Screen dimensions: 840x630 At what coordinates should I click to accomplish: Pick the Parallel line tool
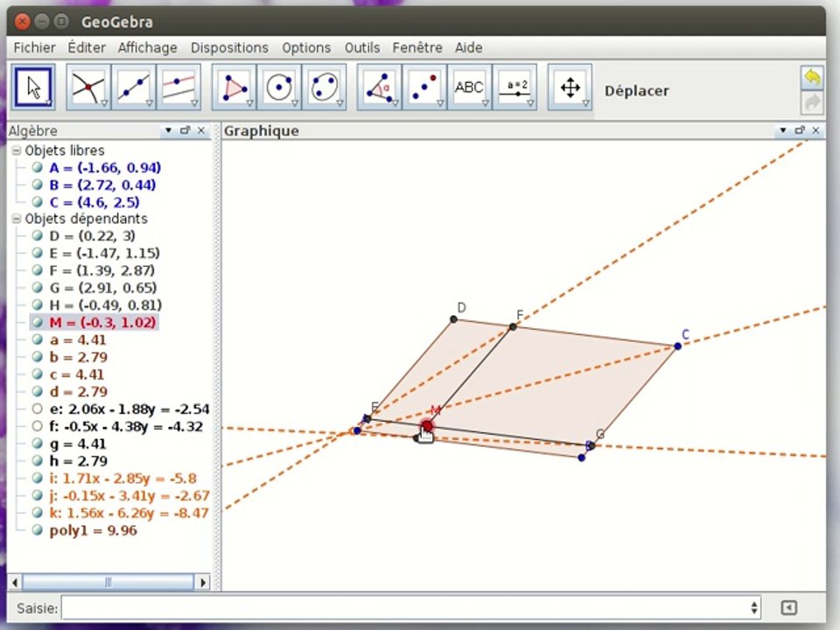[x=178, y=87]
